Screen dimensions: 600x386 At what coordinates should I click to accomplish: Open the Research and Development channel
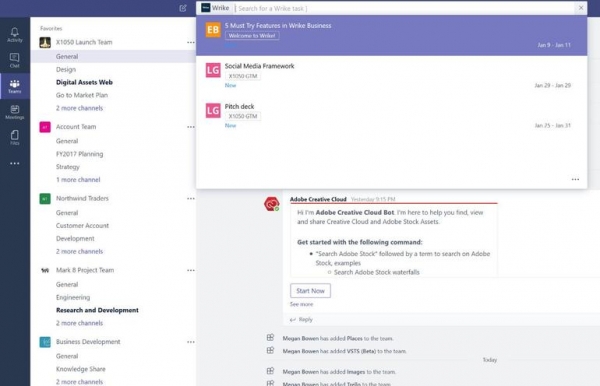coord(97,310)
